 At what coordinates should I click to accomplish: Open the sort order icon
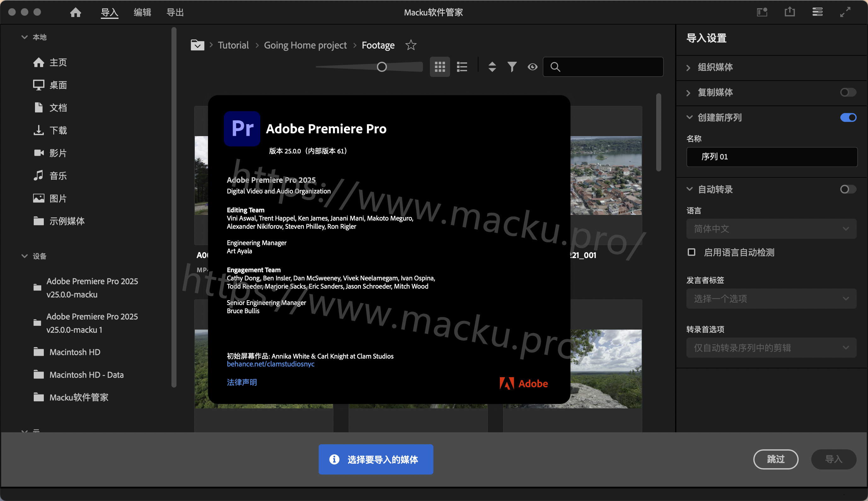[492, 67]
